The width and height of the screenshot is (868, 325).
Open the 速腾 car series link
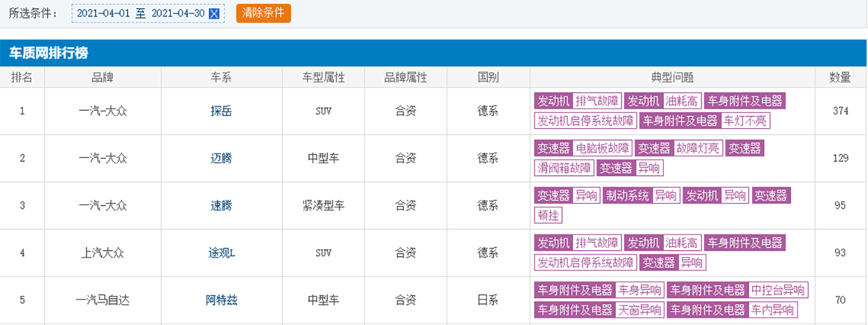(221, 205)
